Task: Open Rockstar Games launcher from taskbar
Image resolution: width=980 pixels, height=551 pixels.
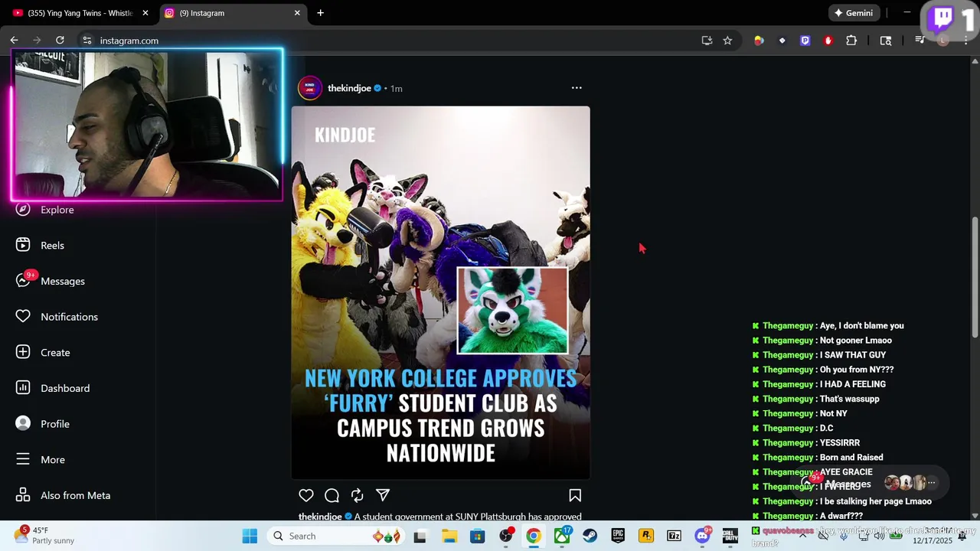Action: click(x=646, y=536)
